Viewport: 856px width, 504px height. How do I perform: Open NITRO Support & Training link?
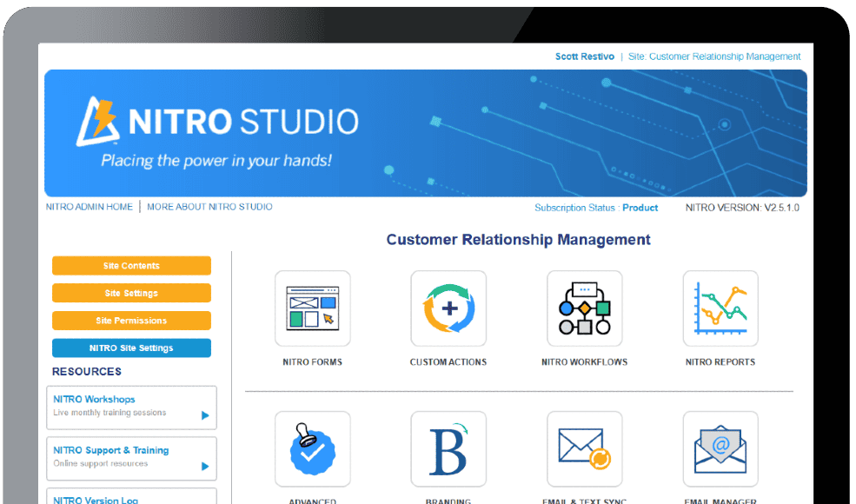pyautogui.click(x=111, y=450)
